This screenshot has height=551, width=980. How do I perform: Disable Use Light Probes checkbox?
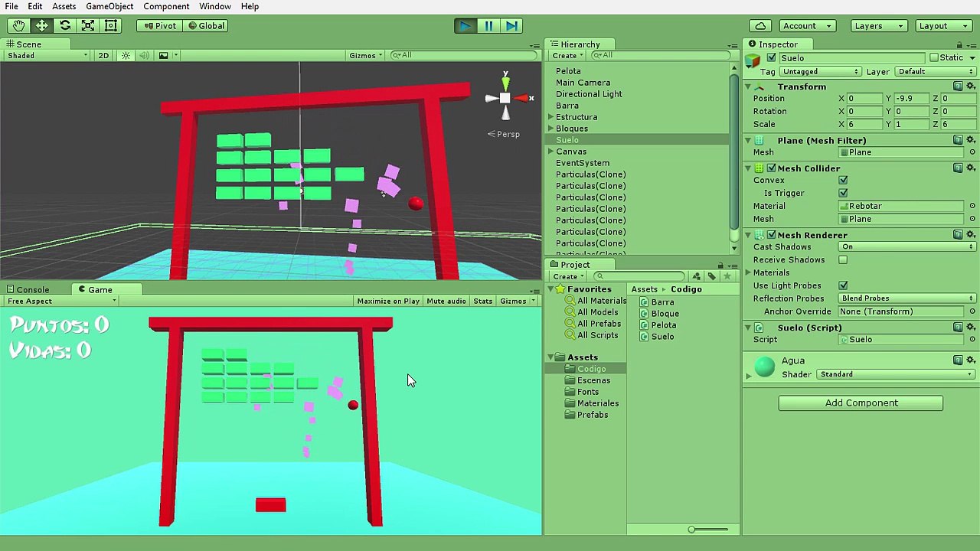843,285
